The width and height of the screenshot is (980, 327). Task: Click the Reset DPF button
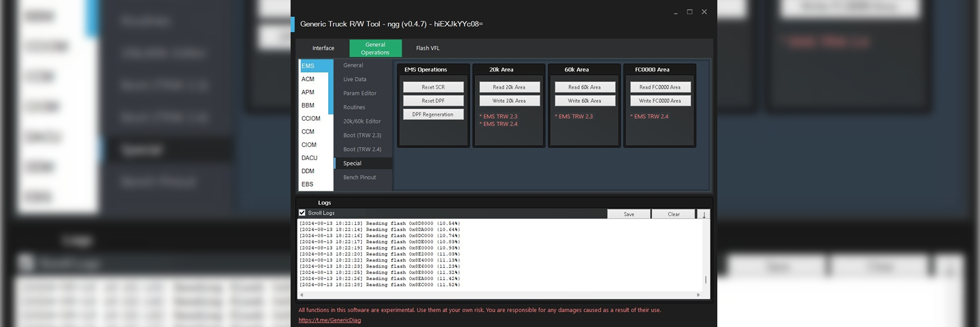(x=433, y=101)
